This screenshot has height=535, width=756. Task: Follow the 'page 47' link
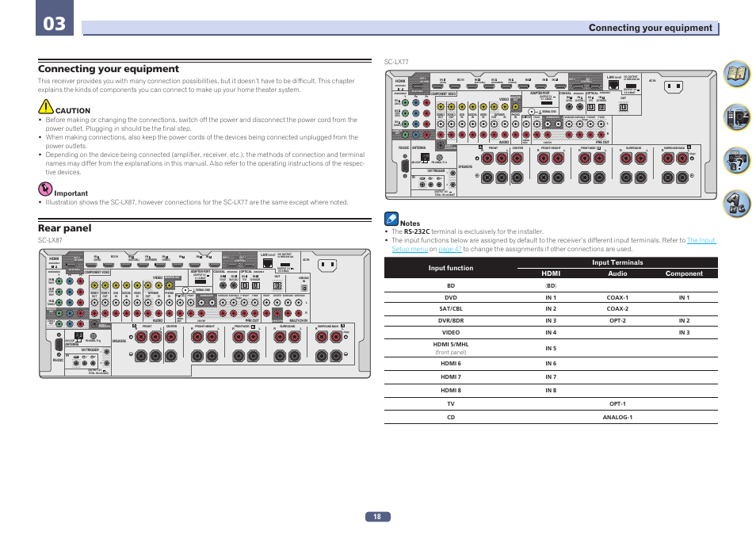click(x=450, y=249)
